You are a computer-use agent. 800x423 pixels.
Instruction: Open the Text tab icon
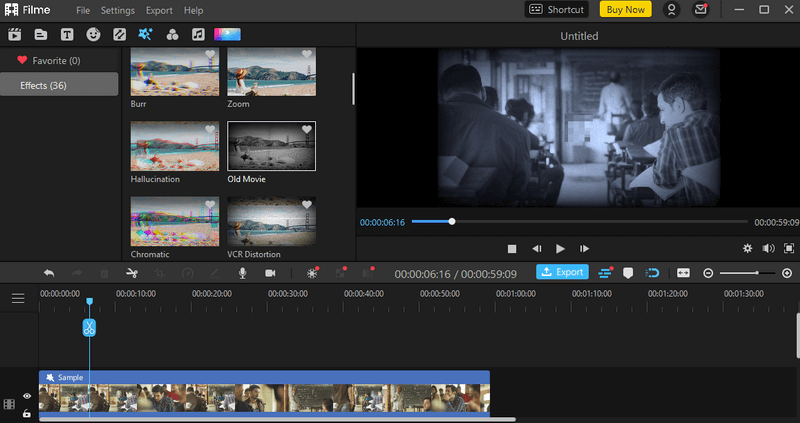tap(67, 34)
